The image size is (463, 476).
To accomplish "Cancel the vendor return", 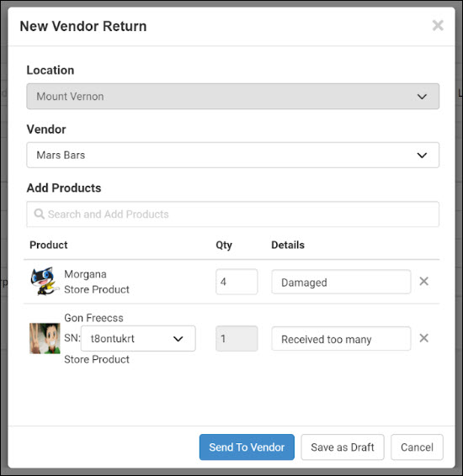I will [417, 447].
